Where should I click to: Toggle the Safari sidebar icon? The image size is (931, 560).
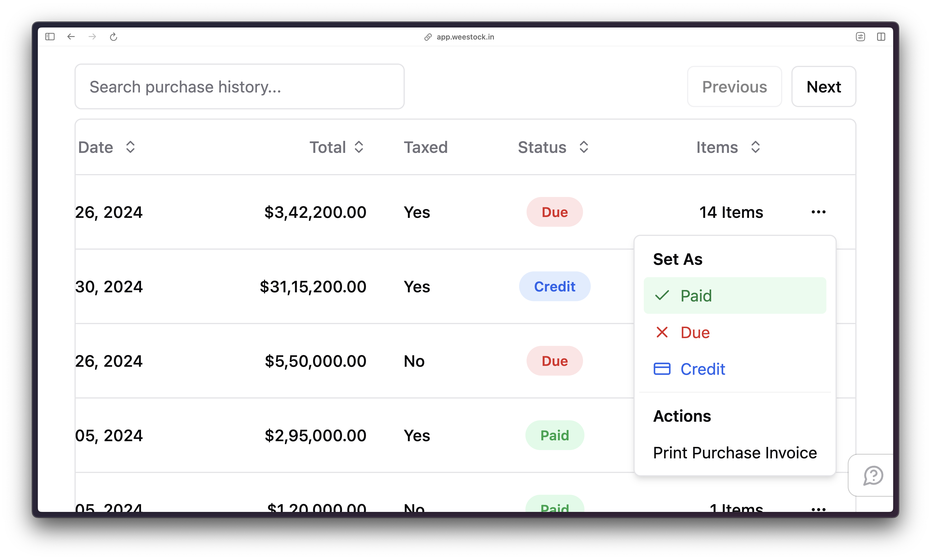click(x=50, y=36)
